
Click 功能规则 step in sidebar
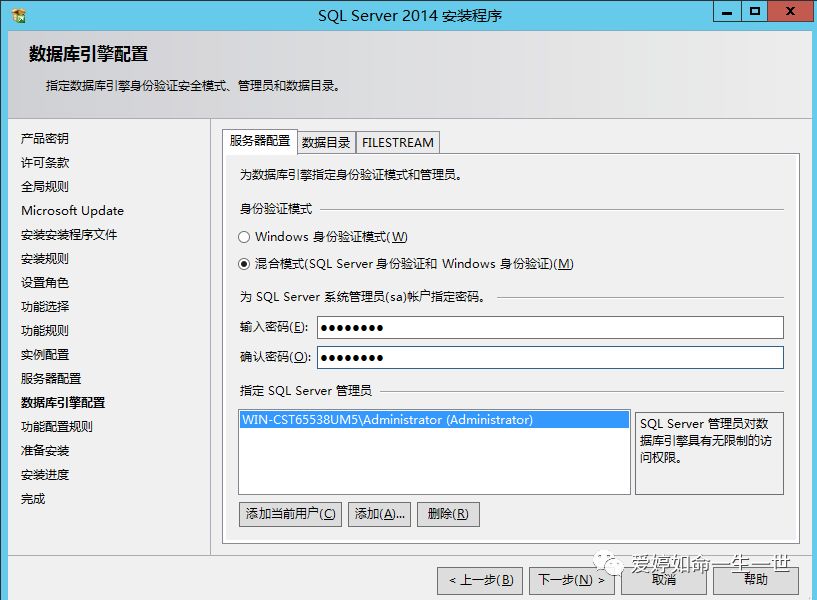point(45,331)
